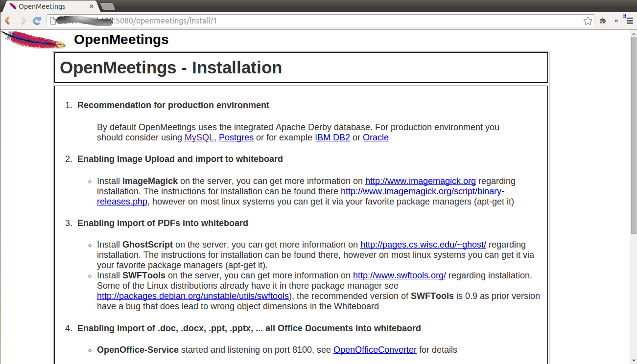The width and height of the screenshot is (637, 364).
Task: Open the OpenOfficeConverter link
Action: pyautogui.click(x=375, y=350)
